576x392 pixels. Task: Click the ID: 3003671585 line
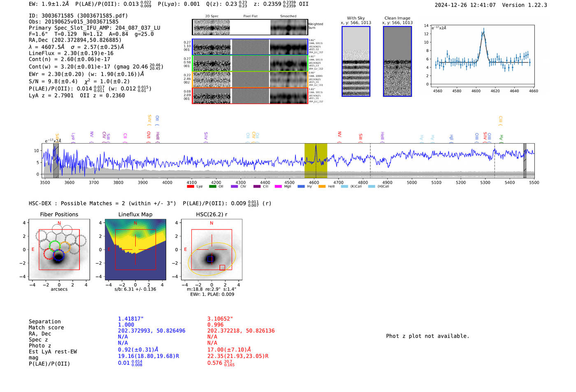[x=78, y=16]
